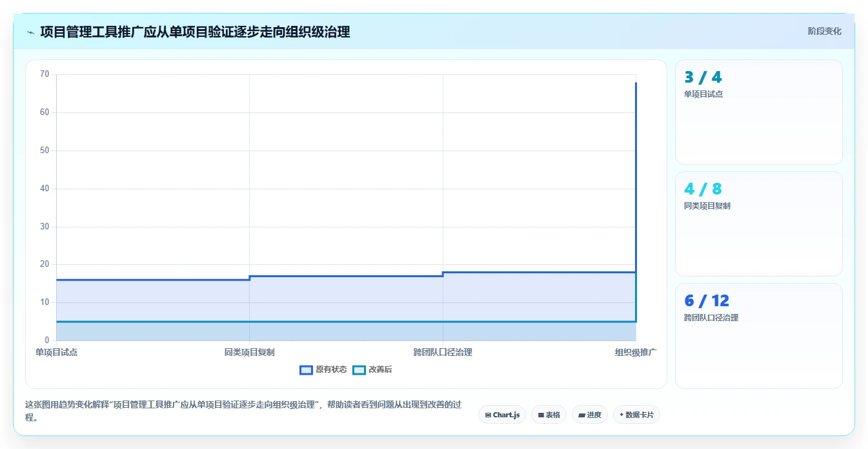This screenshot has width=868, height=449.
Task: Click the 数据卡片 tag
Action: tap(636, 415)
